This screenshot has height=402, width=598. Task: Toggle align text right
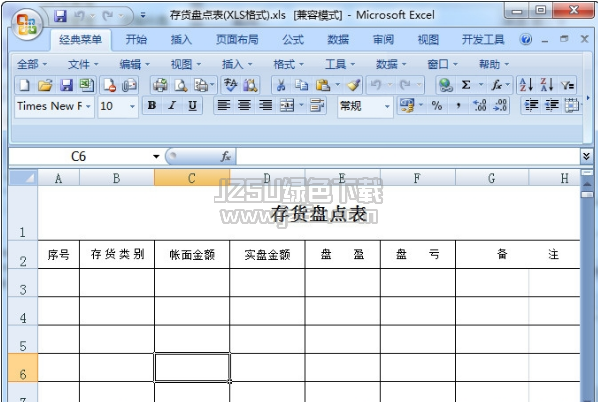(x=265, y=106)
